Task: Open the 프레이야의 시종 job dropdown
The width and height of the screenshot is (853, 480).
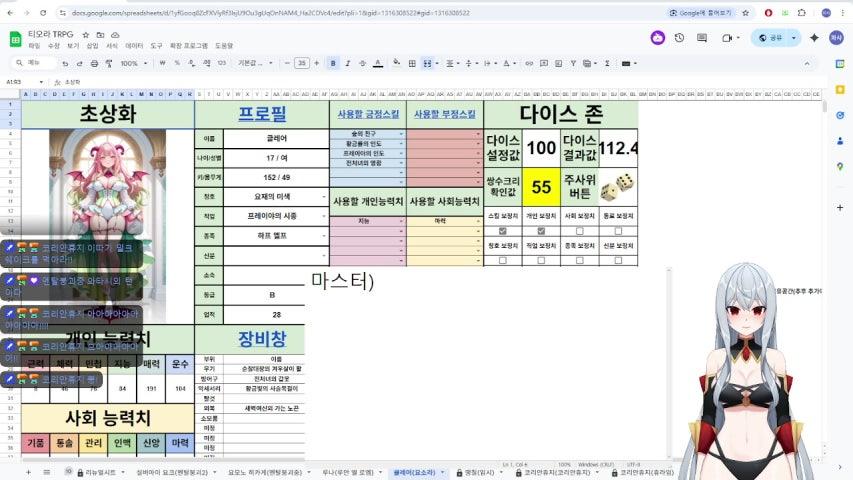Action: point(324,217)
